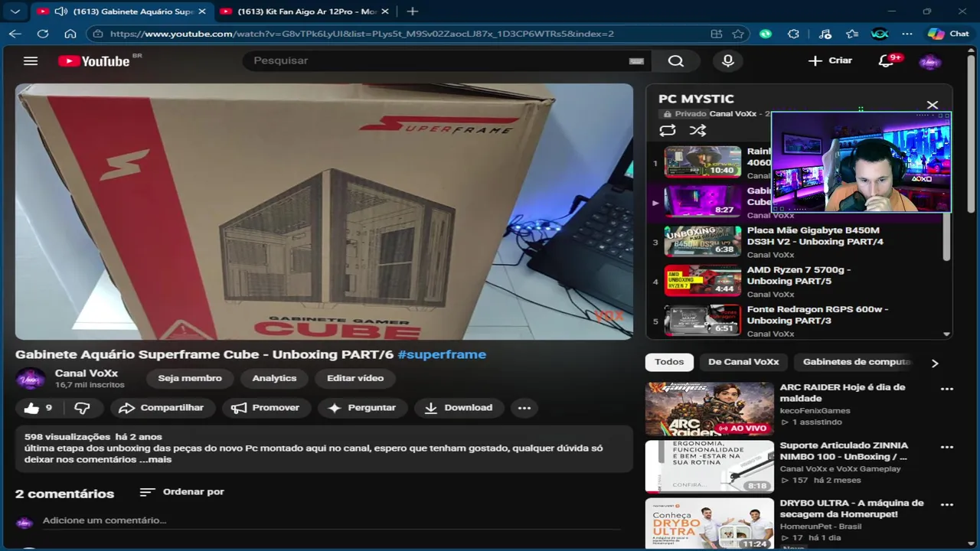This screenshot has width=980, height=551.
Task: Select playlist video Fonte Redragon RGPS 600w
Action: (x=818, y=315)
